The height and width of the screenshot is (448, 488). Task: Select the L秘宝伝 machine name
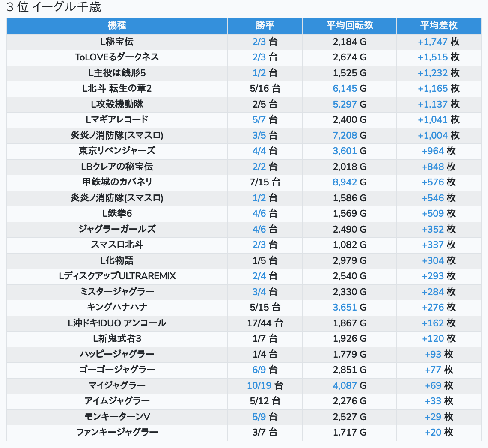click(x=117, y=42)
